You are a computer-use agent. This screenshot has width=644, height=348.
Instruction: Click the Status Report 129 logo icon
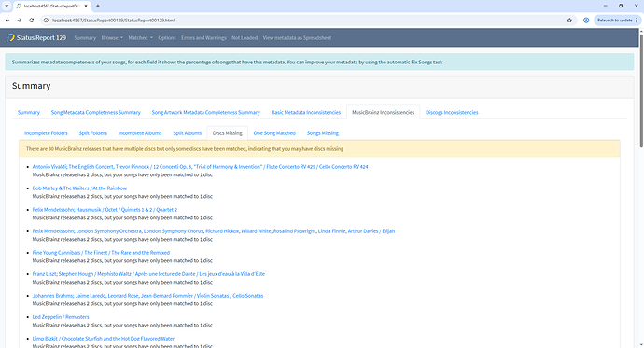pos(10,37)
